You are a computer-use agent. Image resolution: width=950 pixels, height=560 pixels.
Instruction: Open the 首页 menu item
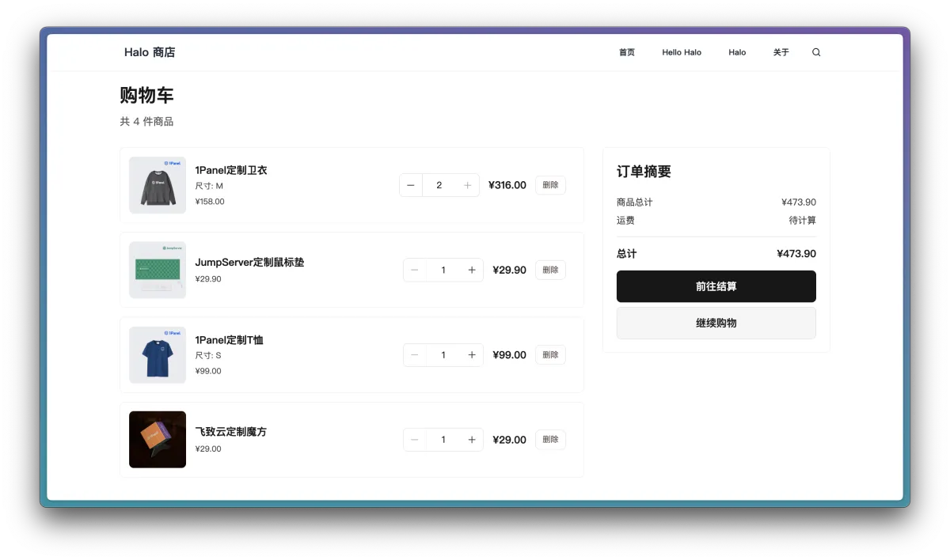tap(626, 52)
